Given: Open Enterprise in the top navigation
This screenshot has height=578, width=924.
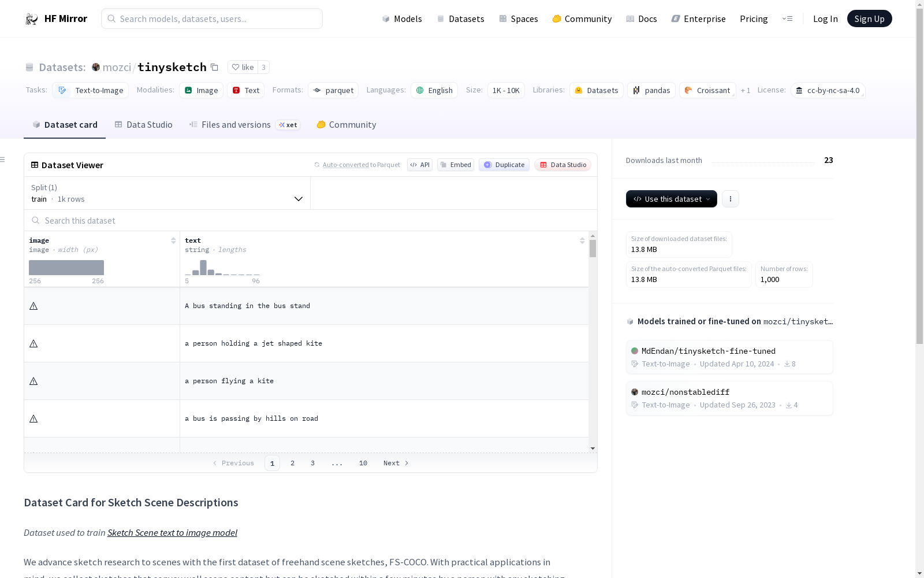Looking at the screenshot, I should point(699,18).
